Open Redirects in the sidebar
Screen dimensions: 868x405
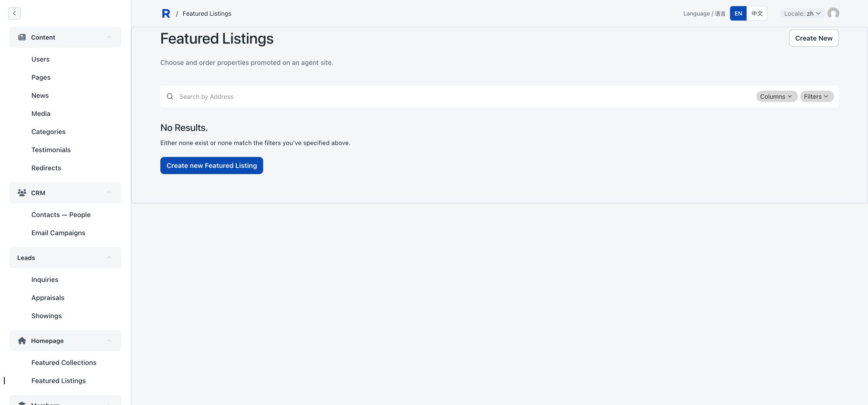(x=46, y=168)
